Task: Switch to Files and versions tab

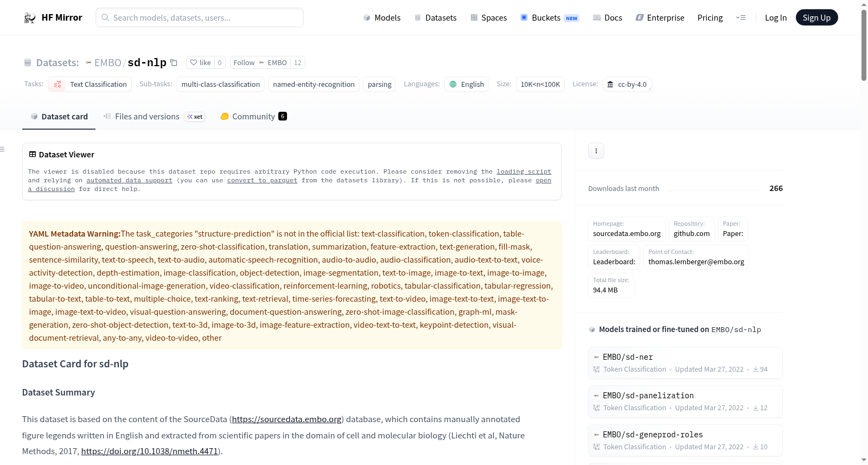Action: click(x=154, y=117)
